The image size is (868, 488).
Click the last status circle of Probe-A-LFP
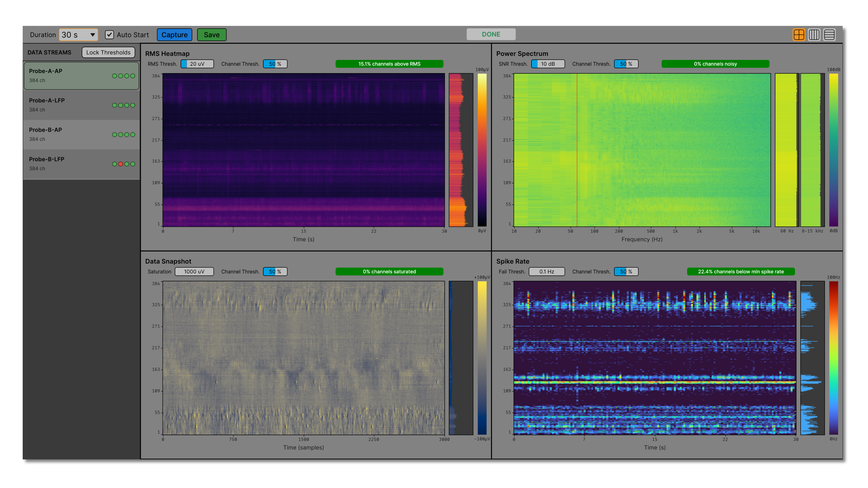tap(133, 105)
